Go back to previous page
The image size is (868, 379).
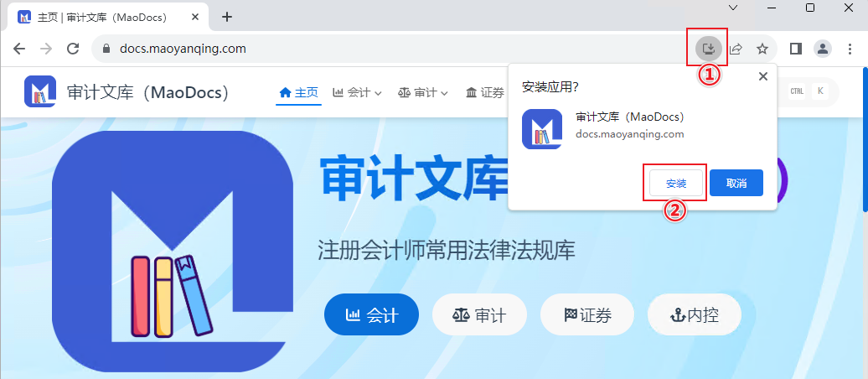click(x=19, y=49)
